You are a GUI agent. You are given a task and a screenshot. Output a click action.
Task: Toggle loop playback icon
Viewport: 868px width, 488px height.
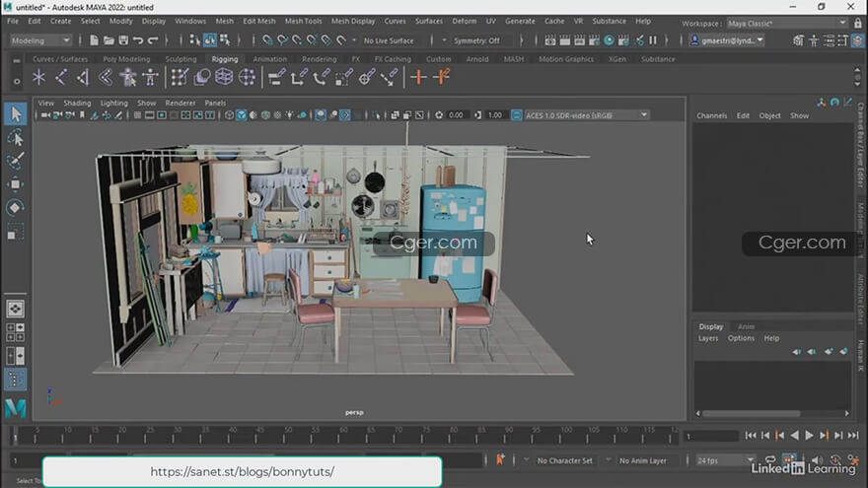tap(770, 460)
